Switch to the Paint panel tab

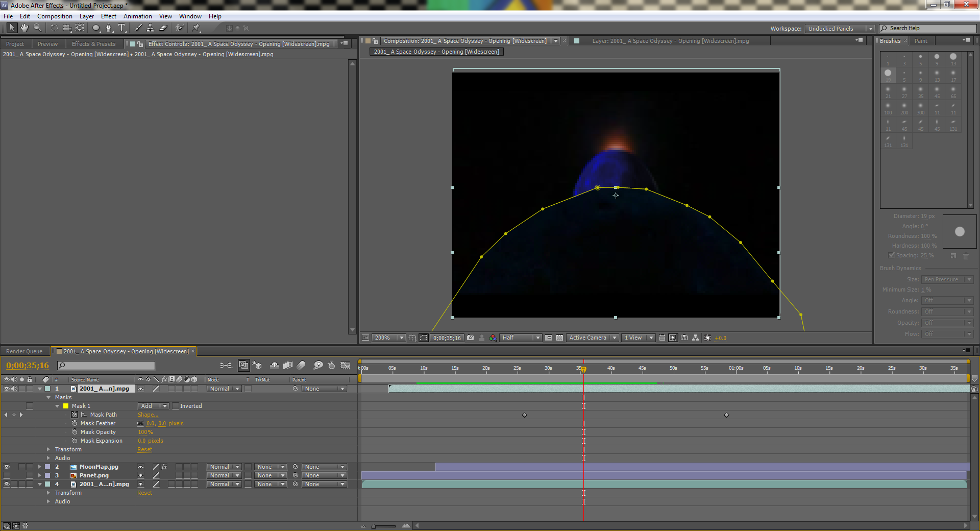pyautogui.click(x=921, y=41)
